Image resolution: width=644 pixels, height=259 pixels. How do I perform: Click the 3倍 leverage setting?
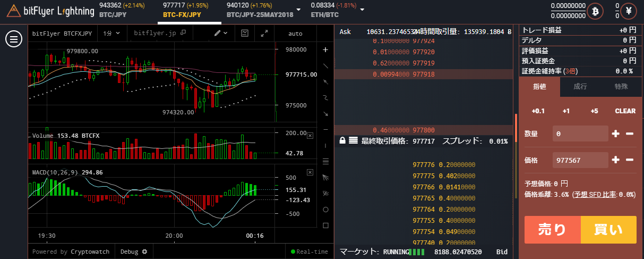point(571,71)
